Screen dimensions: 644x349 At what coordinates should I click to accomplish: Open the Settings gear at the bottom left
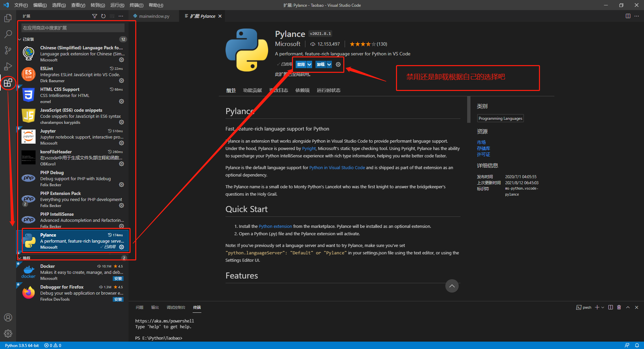tap(8, 334)
